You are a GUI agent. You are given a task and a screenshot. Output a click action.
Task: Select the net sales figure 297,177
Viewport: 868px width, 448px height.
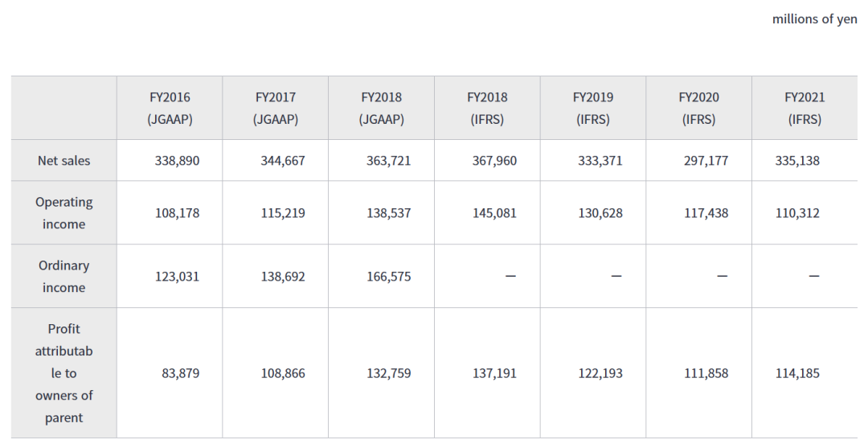tap(706, 161)
